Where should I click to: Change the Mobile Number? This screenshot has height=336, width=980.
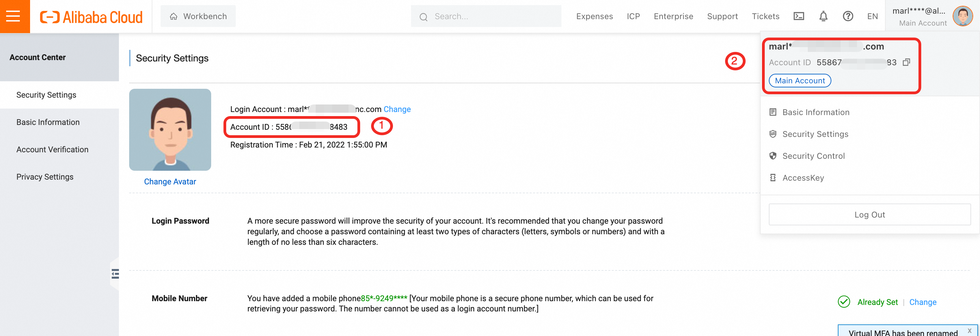pyautogui.click(x=923, y=302)
